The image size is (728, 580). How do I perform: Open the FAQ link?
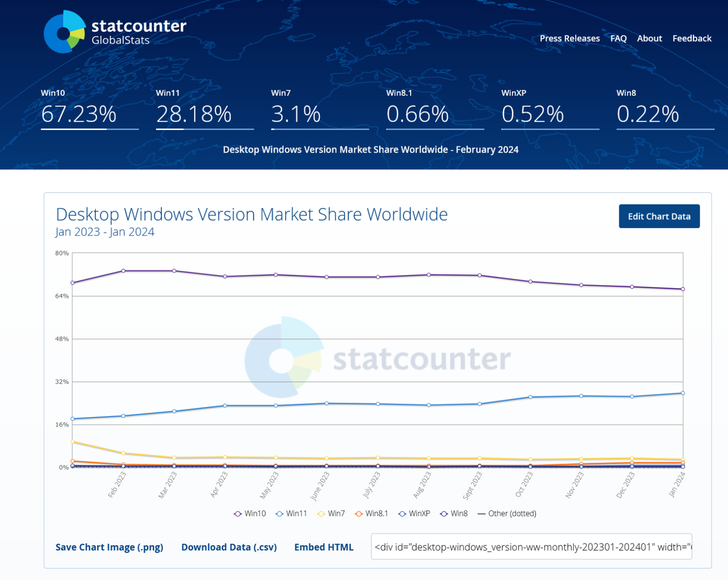(x=618, y=38)
